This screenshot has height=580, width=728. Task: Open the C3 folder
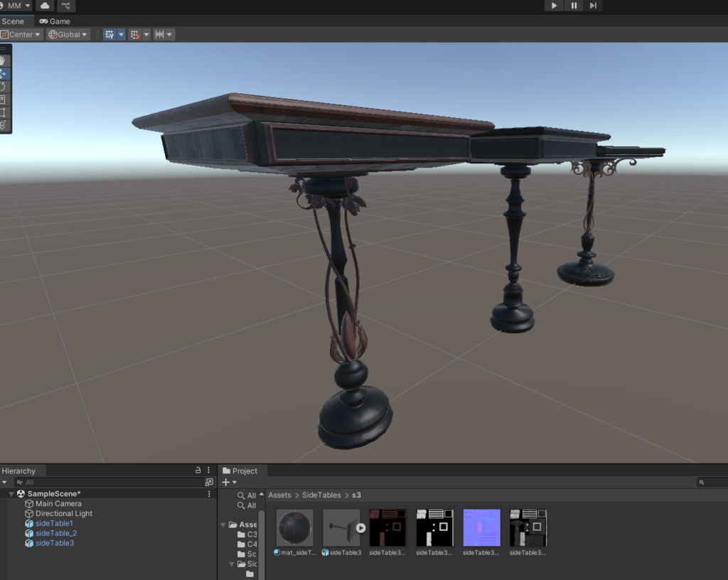coord(247,534)
